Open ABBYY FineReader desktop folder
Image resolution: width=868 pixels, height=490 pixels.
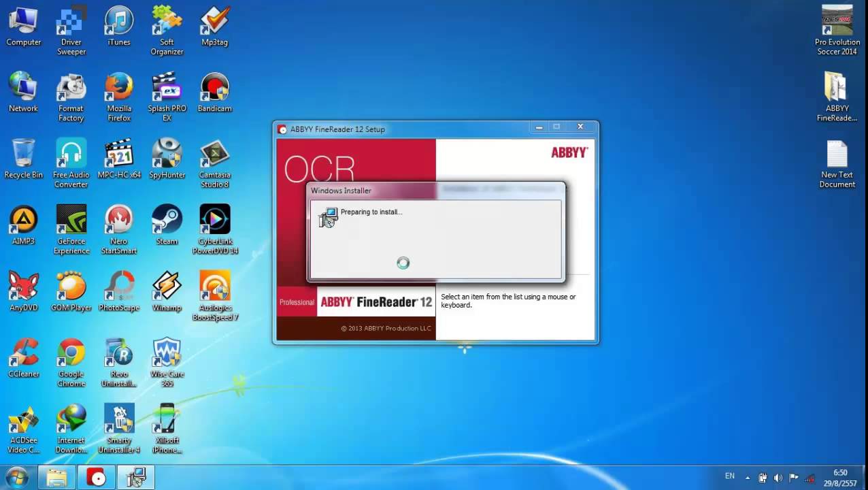pyautogui.click(x=837, y=98)
